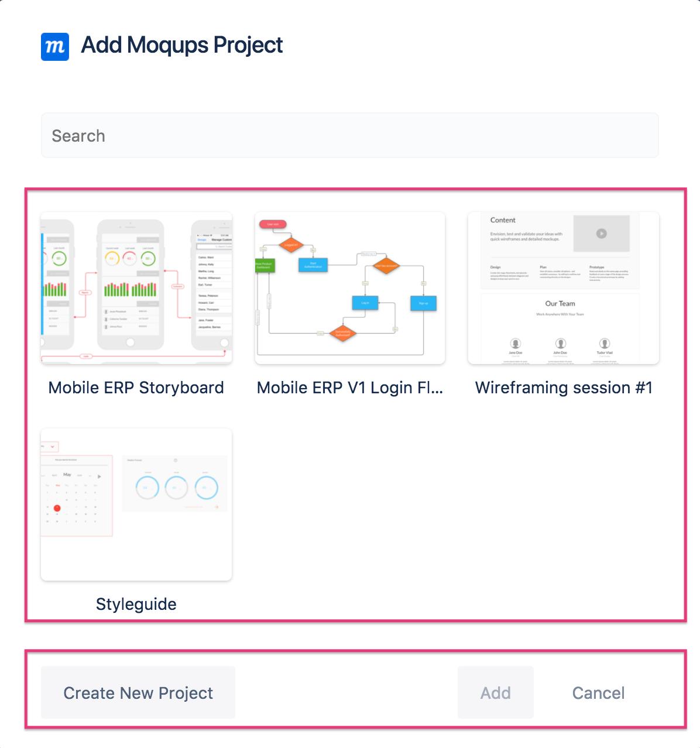Click the Add button
This screenshot has width=700, height=748.
(x=495, y=693)
